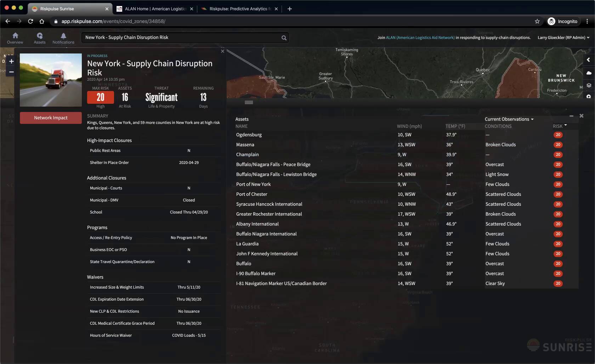Click the drag handle above the Assets panel

pyautogui.click(x=249, y=102)
